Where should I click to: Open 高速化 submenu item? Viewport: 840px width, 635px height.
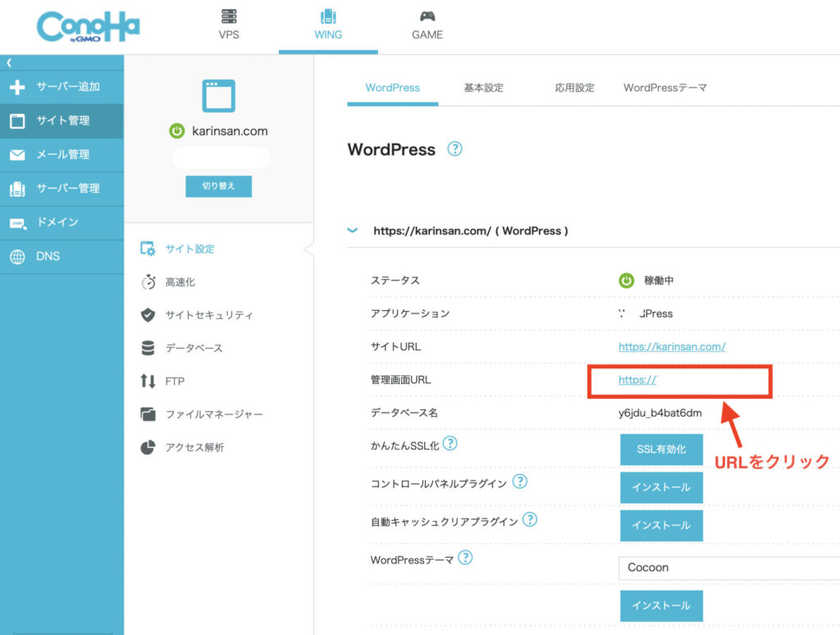click(180, 282)
